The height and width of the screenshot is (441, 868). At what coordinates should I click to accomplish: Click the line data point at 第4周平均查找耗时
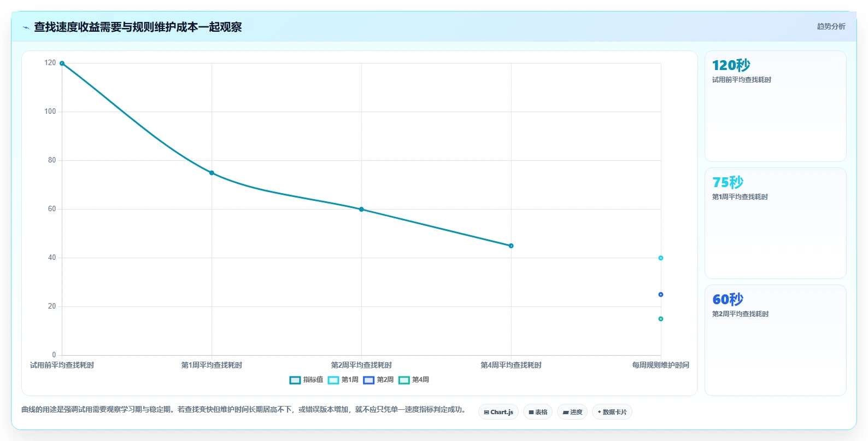(511, 246)
